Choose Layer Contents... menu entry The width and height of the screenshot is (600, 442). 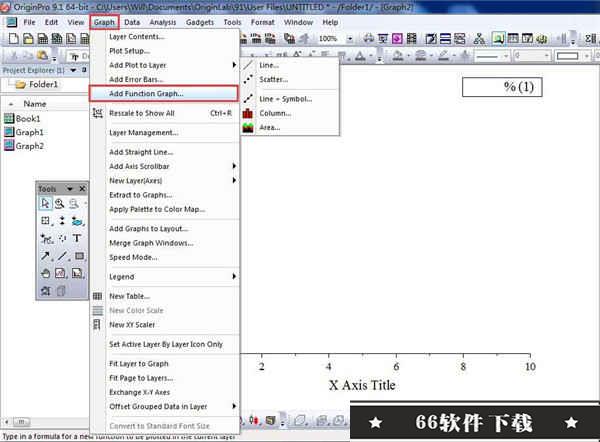pyautogui.click(x=165, y=37)
